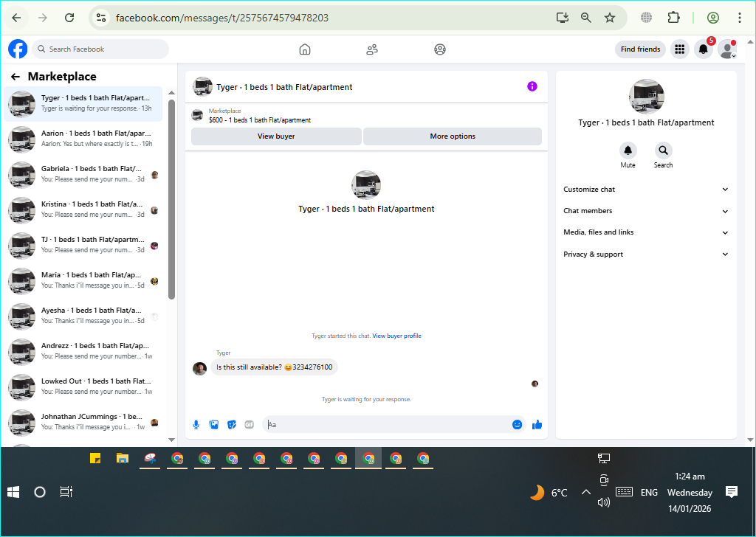Screen dimensions: 756x537
Task: Click Tyger's avatar beside the message
Action: point(199,368)
